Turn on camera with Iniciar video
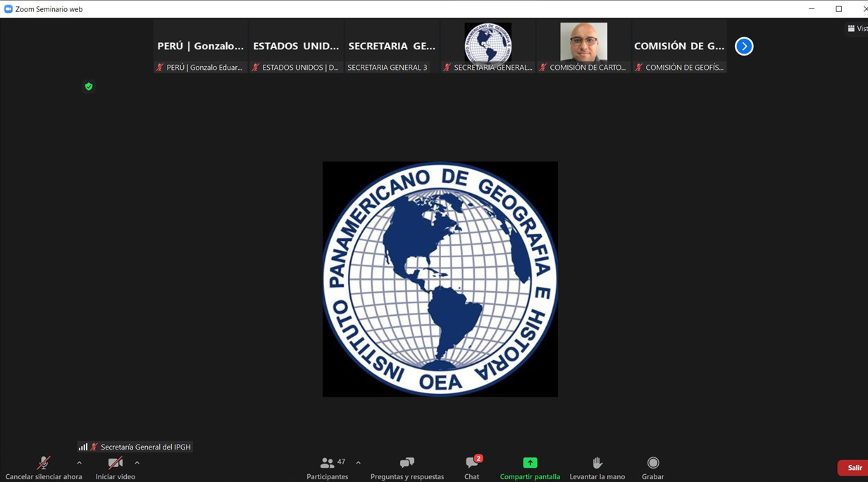This screenshot has width=868, height=482. click(x=116, y=467)
